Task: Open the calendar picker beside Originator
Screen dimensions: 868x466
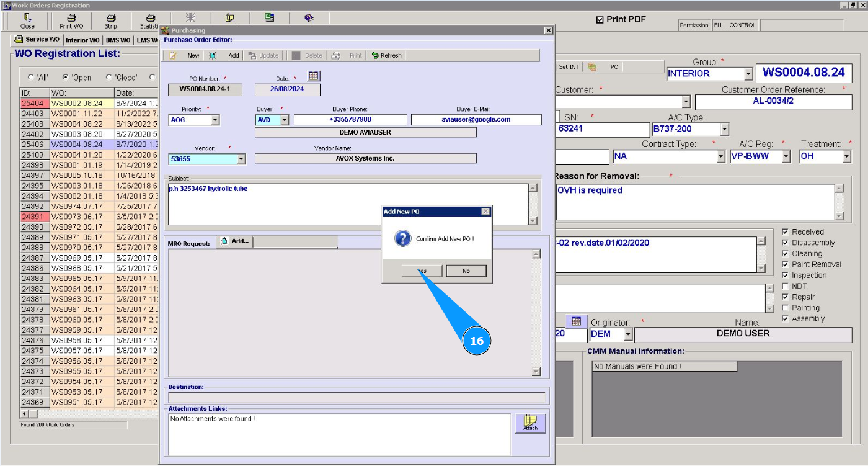Action: click(x=576, y=321)
